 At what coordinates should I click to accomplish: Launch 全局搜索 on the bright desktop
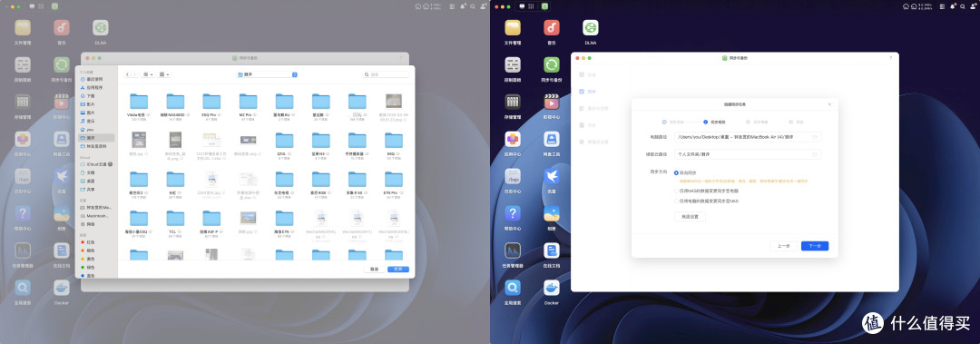(513, 288)
